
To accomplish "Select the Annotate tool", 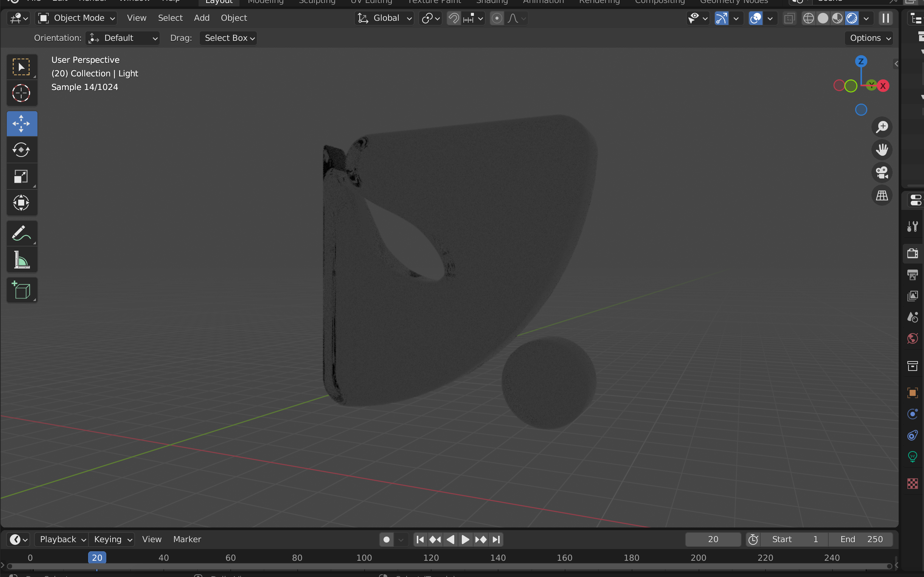I will coord(22,233).
